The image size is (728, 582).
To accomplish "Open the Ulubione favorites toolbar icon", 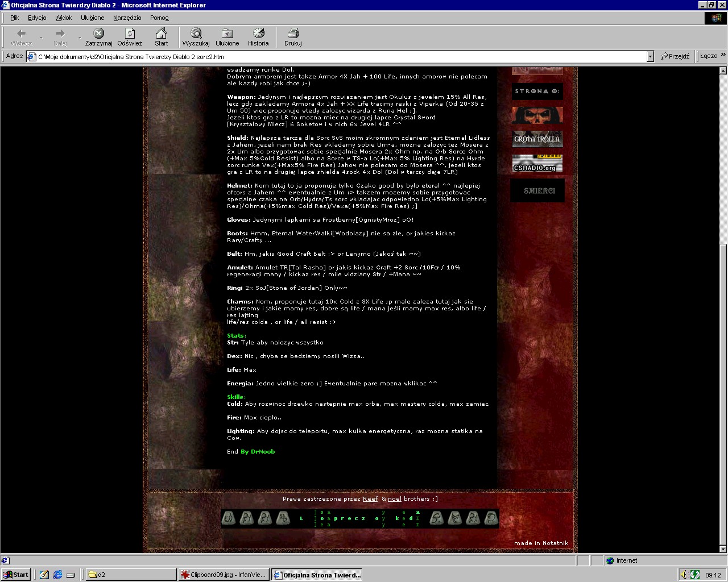I will pos(227,34).
